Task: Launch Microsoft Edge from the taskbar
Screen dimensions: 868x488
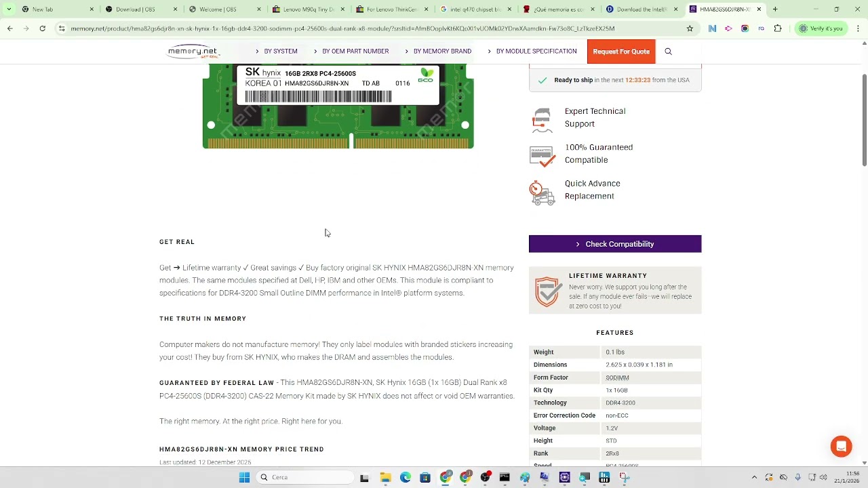Action: [x=405, y=477]
